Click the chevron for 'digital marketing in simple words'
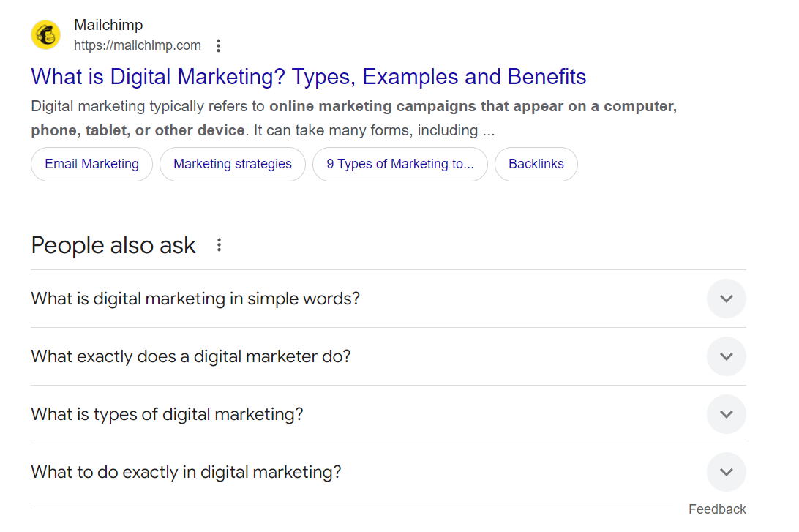Viewport: 799px width, 532px height. click(x=726, y=299)
